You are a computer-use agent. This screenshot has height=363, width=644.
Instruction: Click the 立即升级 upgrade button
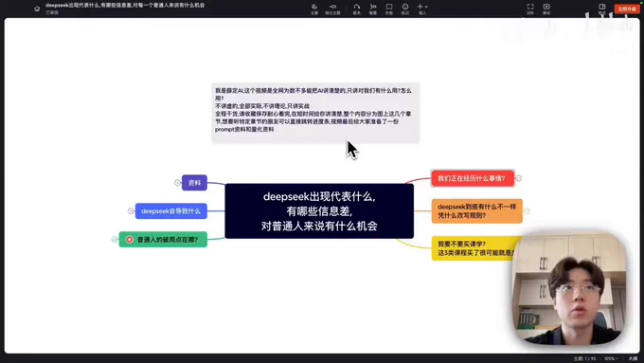(x=627, y=9)
